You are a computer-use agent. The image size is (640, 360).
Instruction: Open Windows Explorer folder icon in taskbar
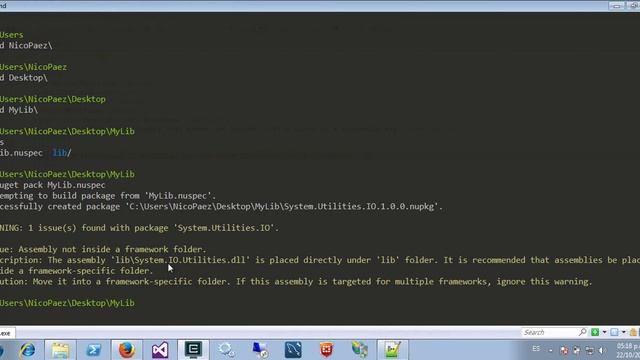point(60,350)
